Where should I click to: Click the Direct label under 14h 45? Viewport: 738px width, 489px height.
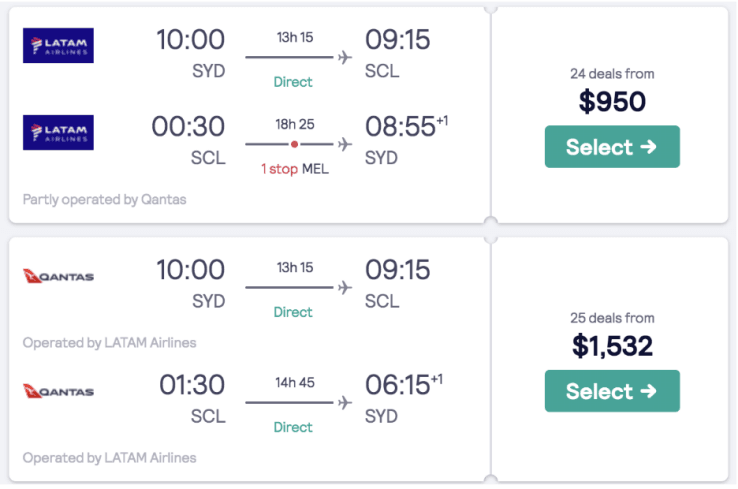click(x=293, y=427)
